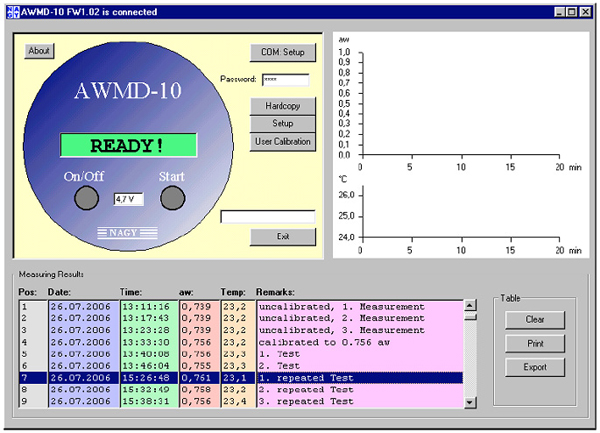Viewport: 600px width, 433px height.
Task: Click the Hardcopy button
Action: [x=283, y=106]
